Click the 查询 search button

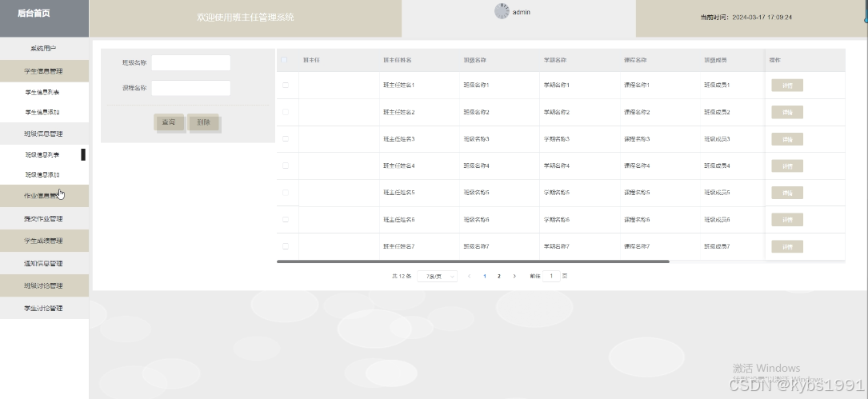coord(169,122)
